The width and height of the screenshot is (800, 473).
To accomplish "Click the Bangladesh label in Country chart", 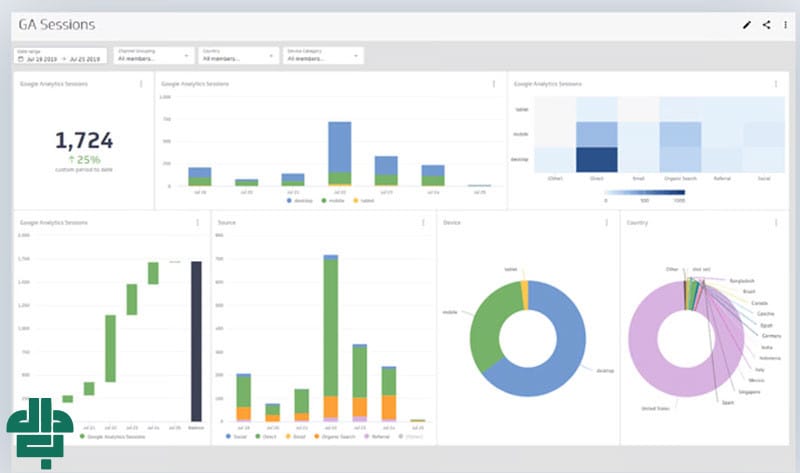I will pyautogui.click(x=742, y=281).
